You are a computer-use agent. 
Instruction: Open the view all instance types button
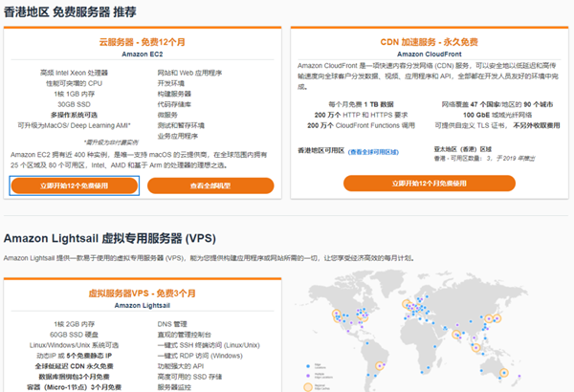[210, 185]
